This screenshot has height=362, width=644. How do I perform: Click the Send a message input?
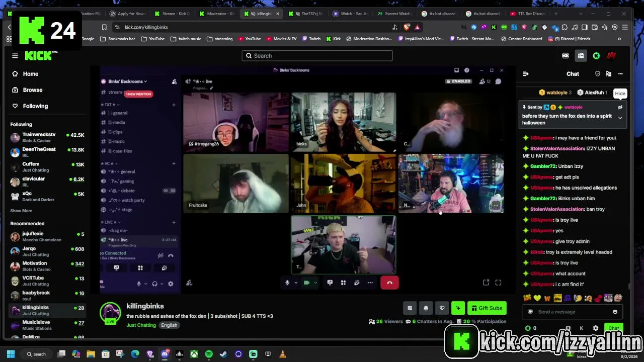pyautogui.click(x=573, y=312)
